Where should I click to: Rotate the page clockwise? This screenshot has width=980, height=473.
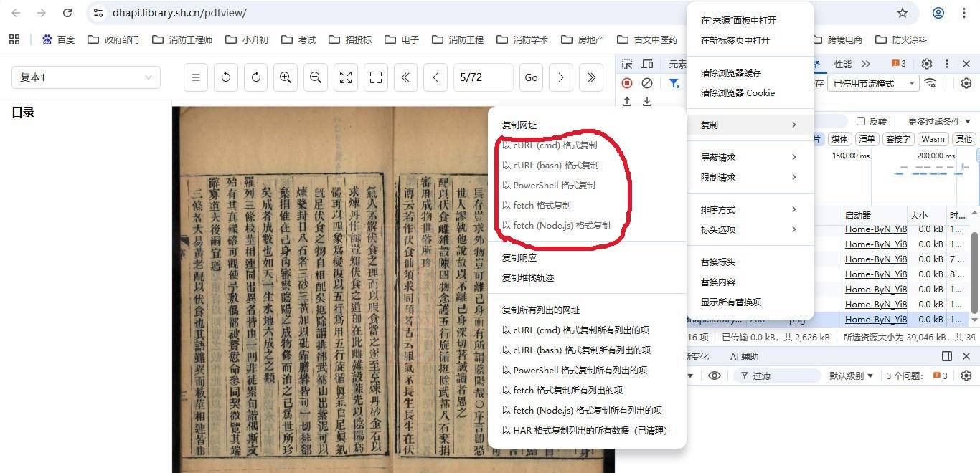[255, 77]
